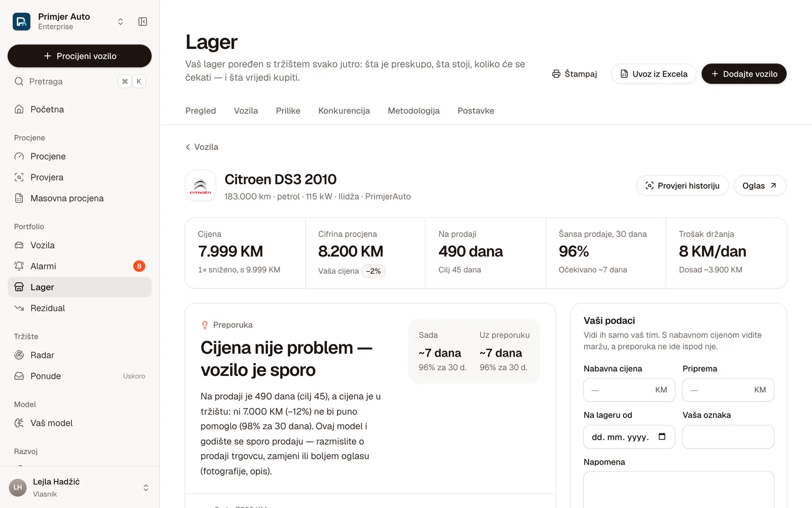Open the Postavke tab
Viewport: 812px width, 508px height.
tap(476, 111)
